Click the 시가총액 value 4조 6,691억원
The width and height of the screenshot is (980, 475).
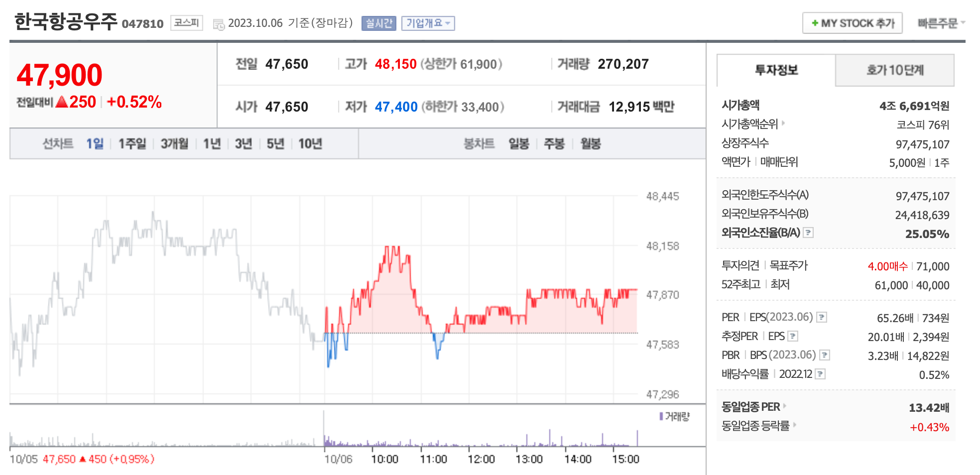click(x=914, y=106)
